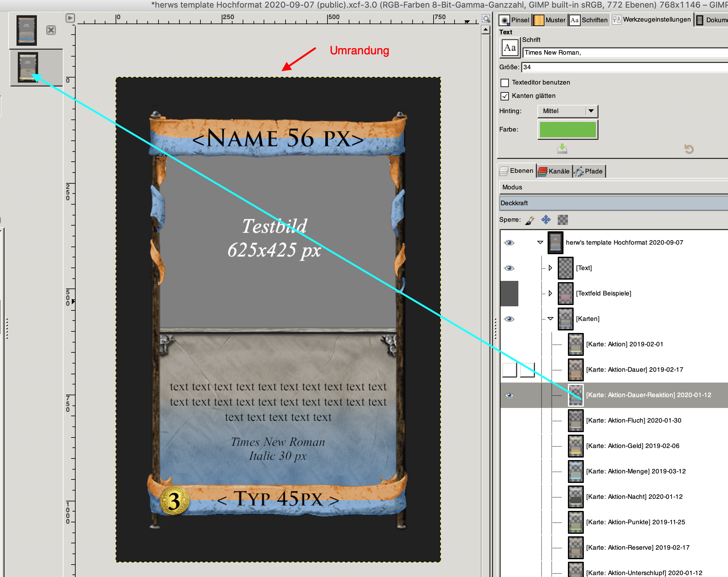728x577 pixels.
Task: Open the Modus layer mode selector
Action: (614, 187)
